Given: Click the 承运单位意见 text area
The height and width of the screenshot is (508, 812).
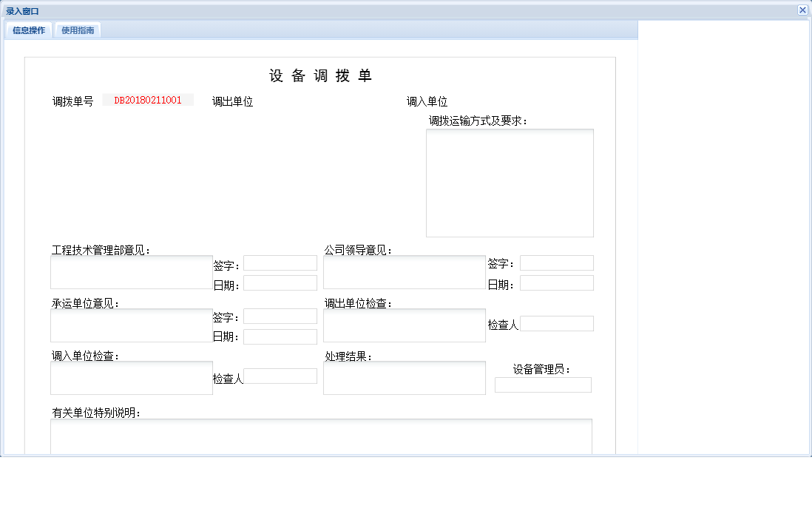Looking at the screenshot, I should click(131, 325).
